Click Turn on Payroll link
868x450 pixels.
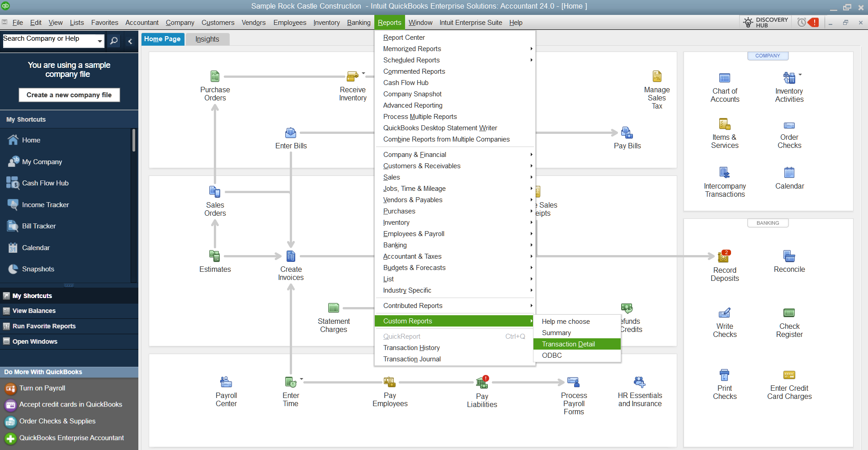pos(42,388)
